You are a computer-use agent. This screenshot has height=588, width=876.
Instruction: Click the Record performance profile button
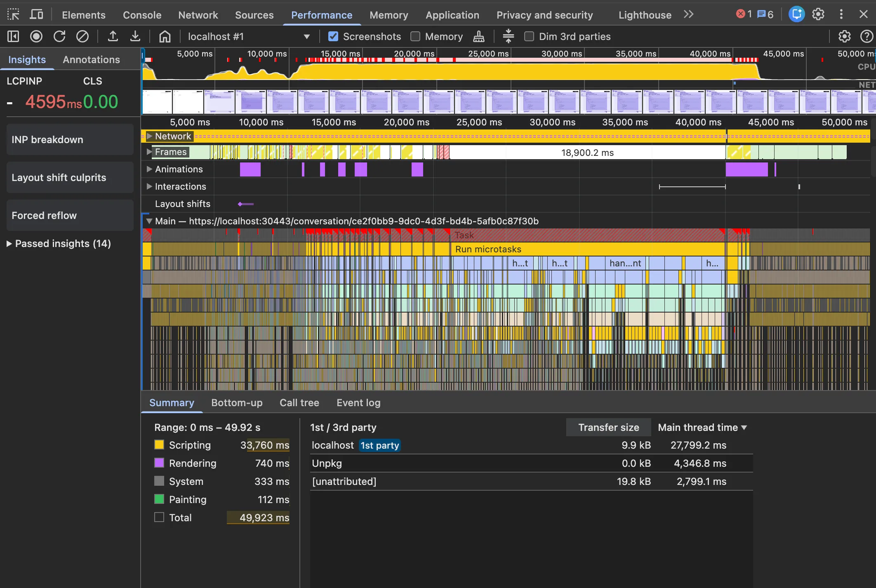pyautogui.click(x=36, y=37)
